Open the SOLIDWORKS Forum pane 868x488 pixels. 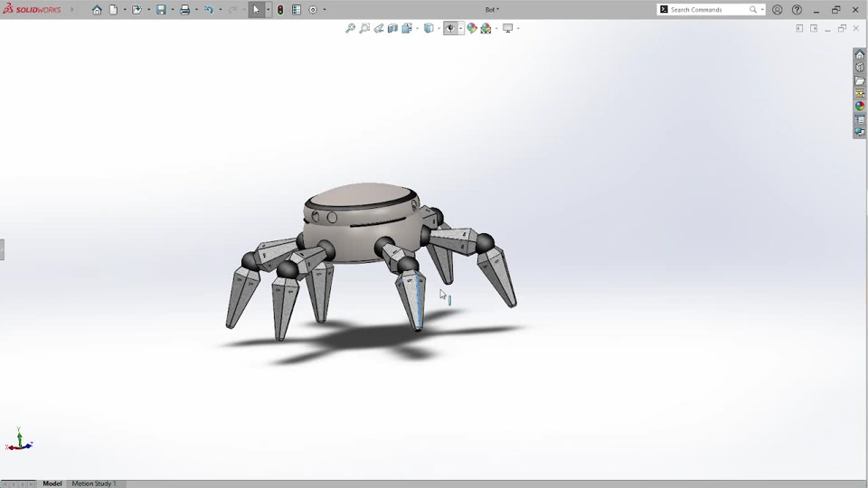coord(860,132)
